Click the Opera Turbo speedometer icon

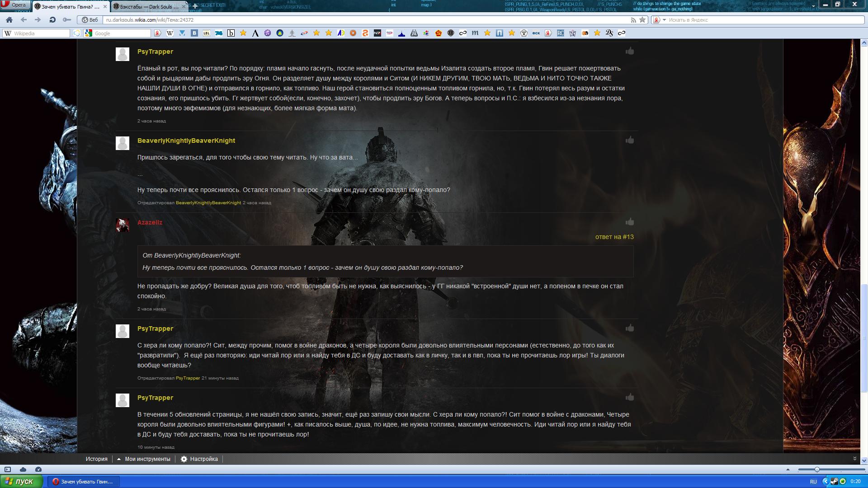38,469
